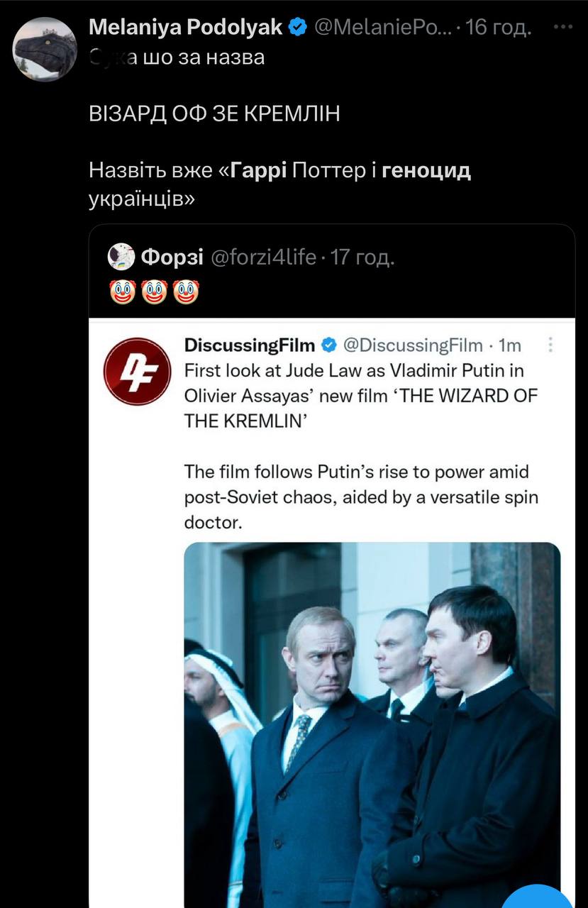Click the last clown emoji
Screen dimensions: 588x908
click(x=186, y=292)
